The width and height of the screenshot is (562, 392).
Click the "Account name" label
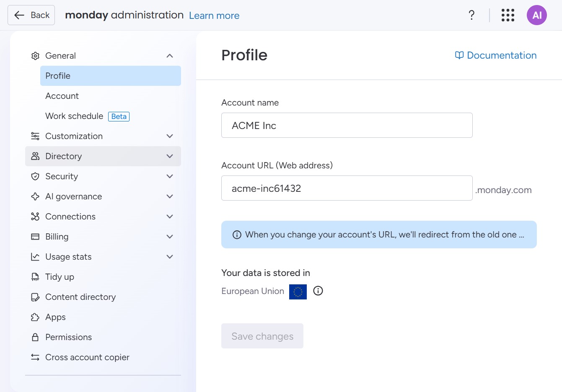tap(250, 103)
